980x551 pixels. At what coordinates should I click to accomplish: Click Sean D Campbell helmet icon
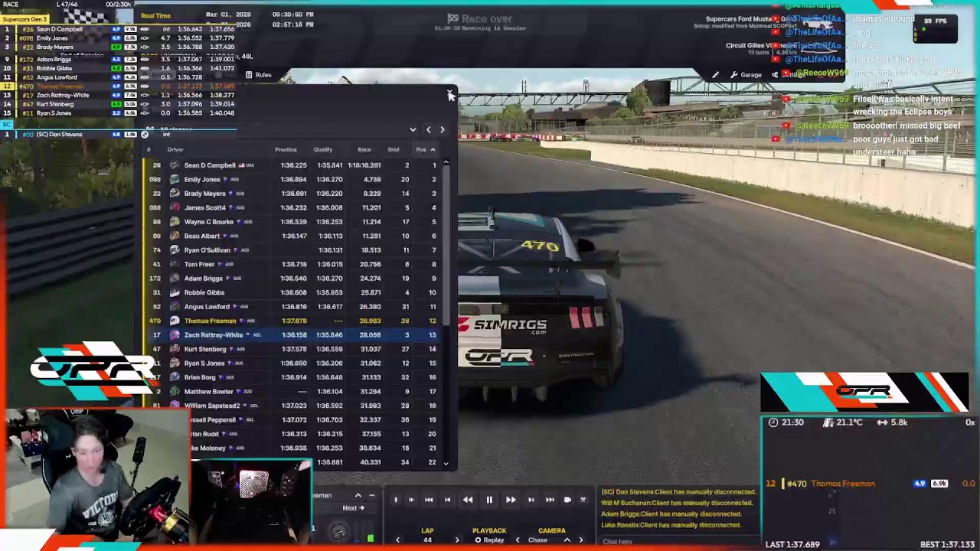tap(175, 165)
